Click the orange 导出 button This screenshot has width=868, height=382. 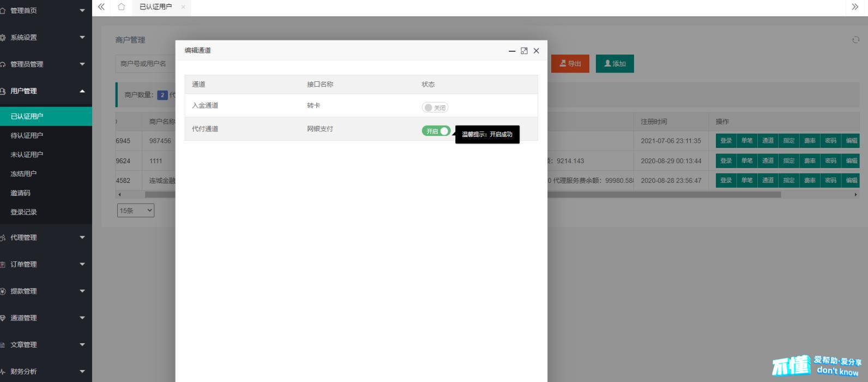570,64
